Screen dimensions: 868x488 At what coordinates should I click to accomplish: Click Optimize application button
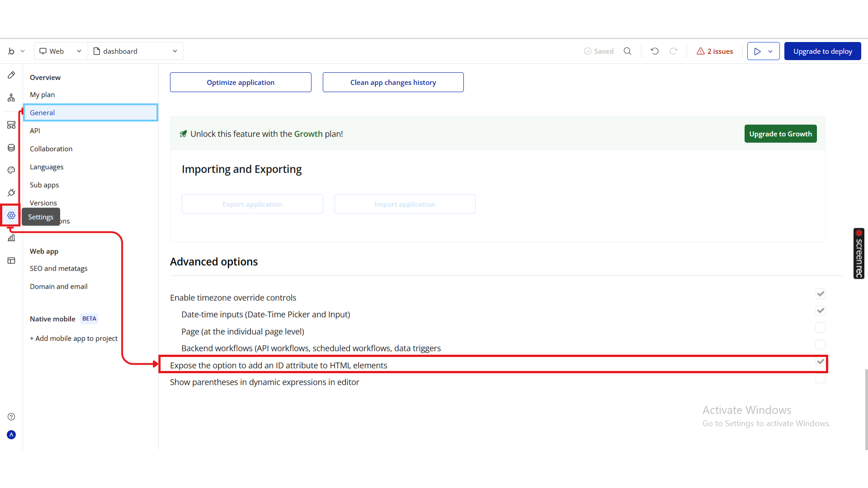(241, 82)
